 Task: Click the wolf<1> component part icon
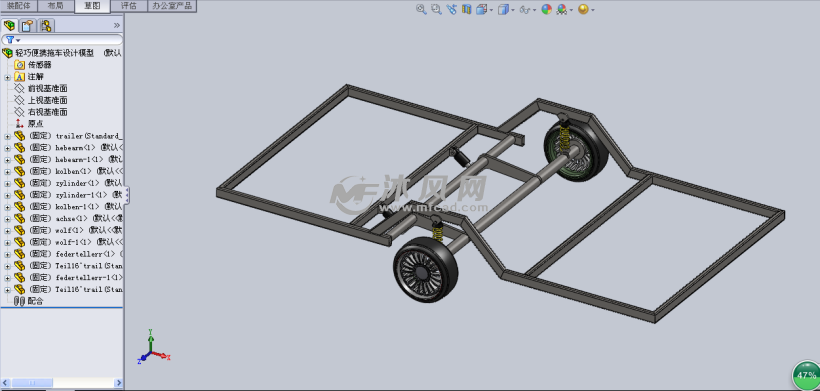19,231
